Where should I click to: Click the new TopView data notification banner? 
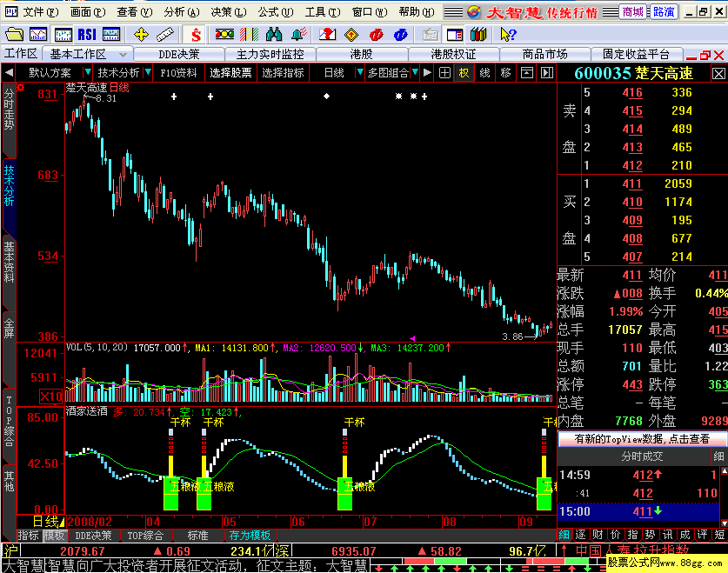tap(642, 439)
